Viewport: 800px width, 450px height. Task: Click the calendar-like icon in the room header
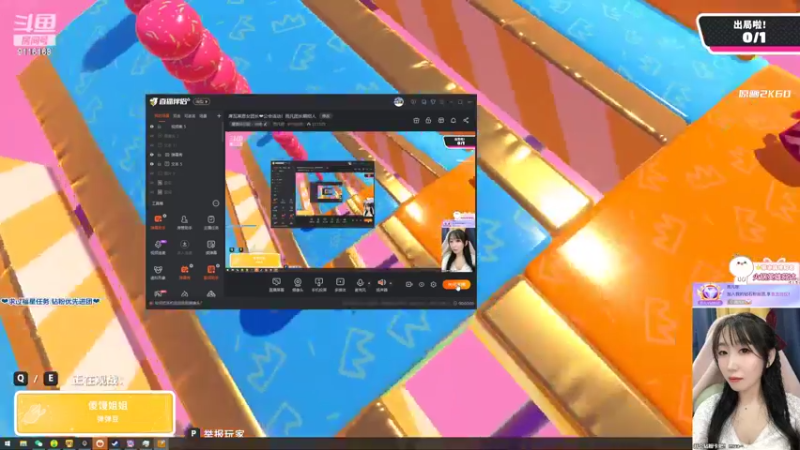(441, 120)
